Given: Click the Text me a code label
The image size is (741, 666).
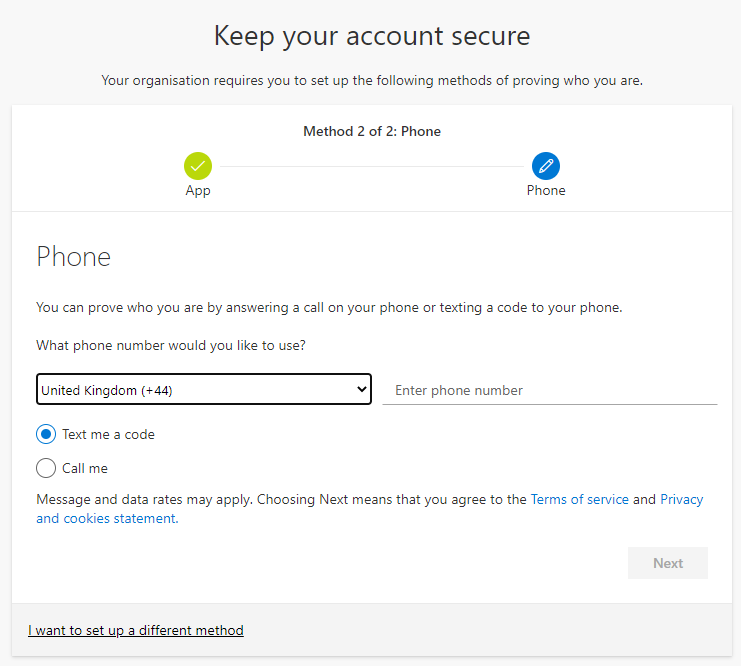Looking at the screenshot, I should click(108, 434).
